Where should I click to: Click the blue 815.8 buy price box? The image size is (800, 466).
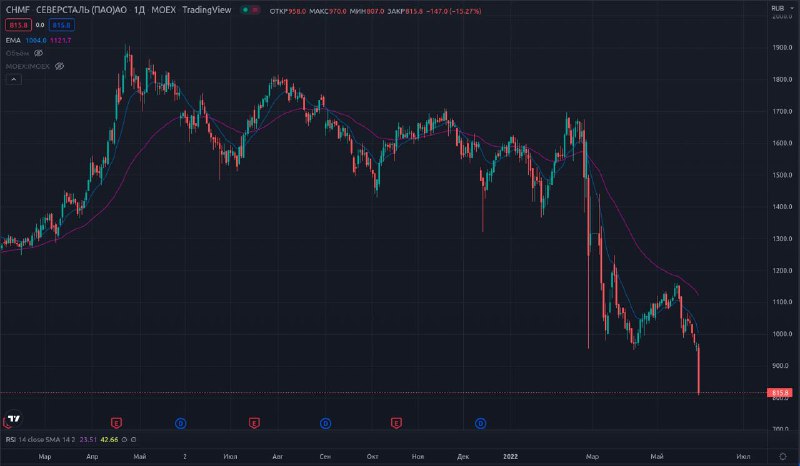tap(62, 25)
